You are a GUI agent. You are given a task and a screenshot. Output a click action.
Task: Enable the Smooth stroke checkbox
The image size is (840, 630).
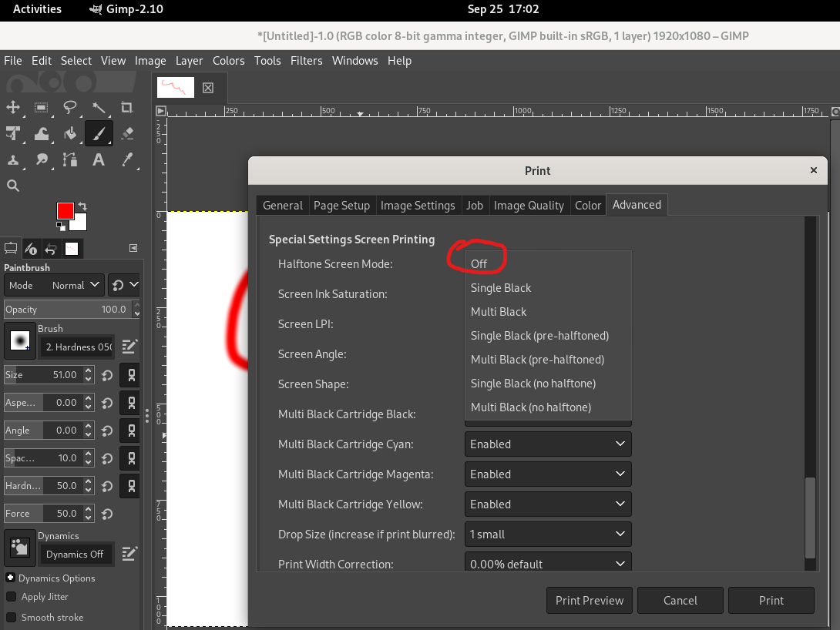9,617
